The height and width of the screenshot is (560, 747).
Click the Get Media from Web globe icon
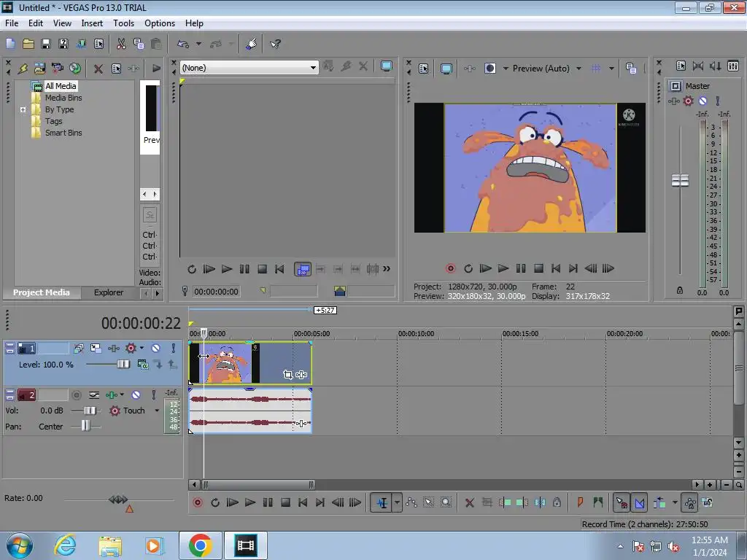75,69
